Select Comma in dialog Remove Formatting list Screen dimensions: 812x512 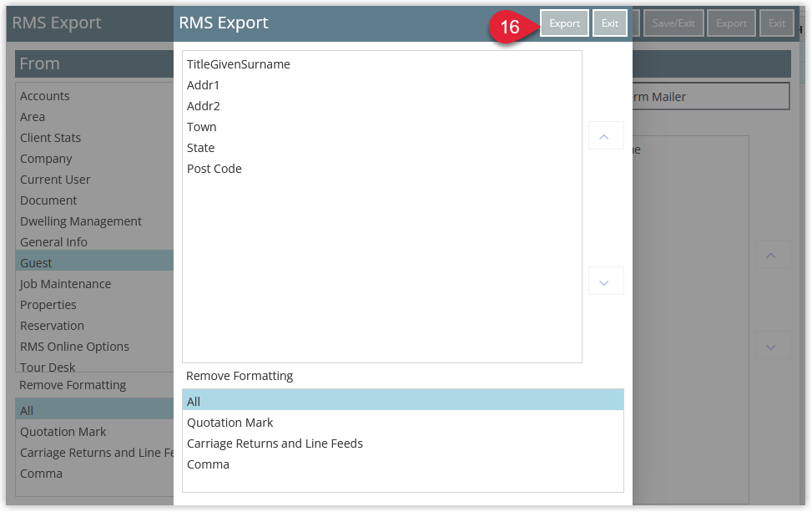[x=403, y=464]
